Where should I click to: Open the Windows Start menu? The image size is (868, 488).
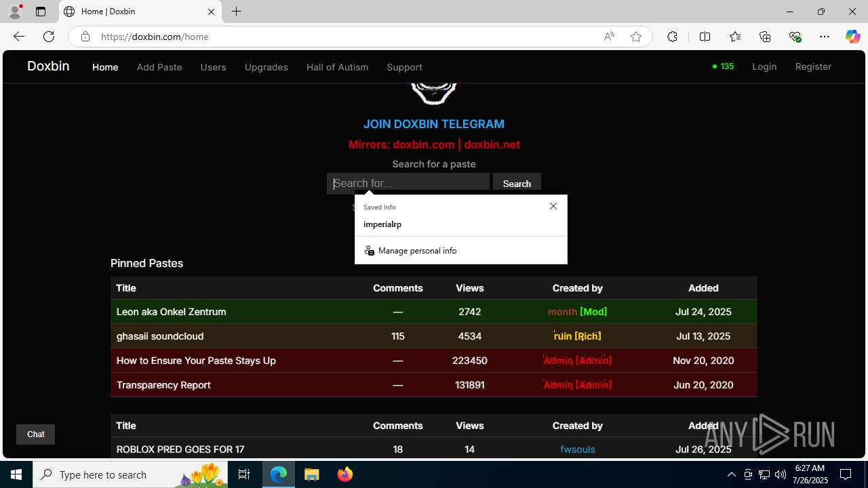[x=16, y=474]
